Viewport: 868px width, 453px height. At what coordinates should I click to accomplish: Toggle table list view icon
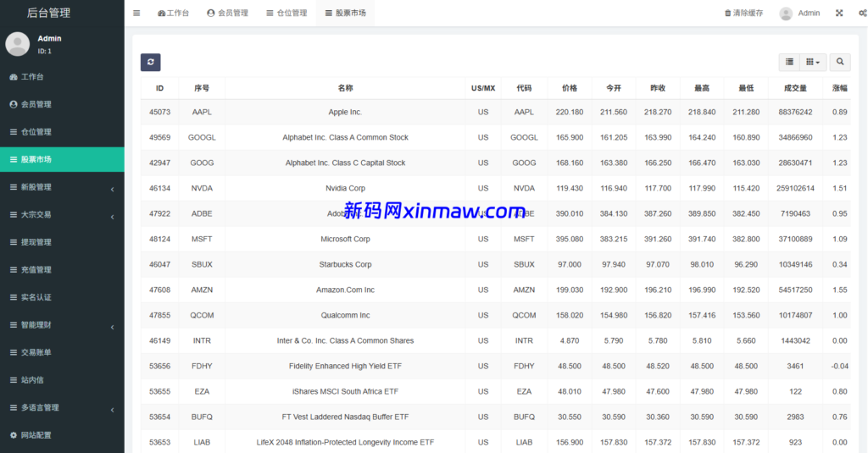tap(789, 62)
